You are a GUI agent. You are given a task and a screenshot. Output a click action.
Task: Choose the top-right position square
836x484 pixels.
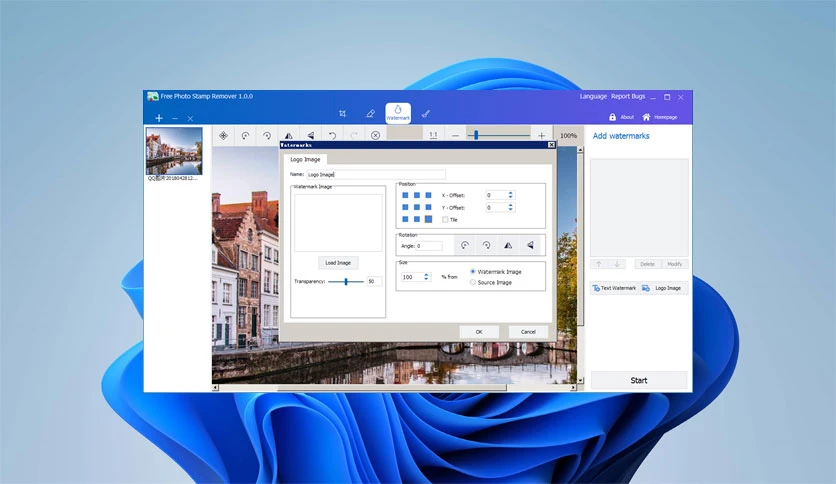(429, 195)
